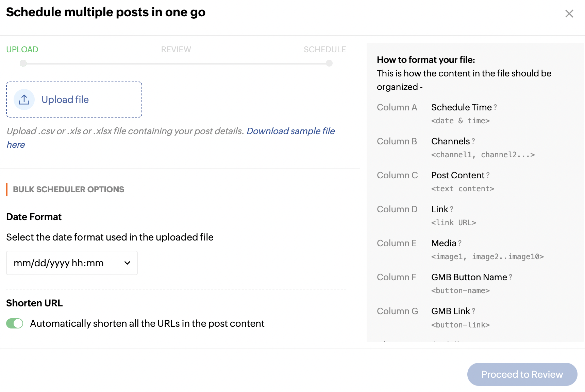Go to the REVIEW step
Image resolution: width=585 pixels, height=392 pixels.
(176, 50)
